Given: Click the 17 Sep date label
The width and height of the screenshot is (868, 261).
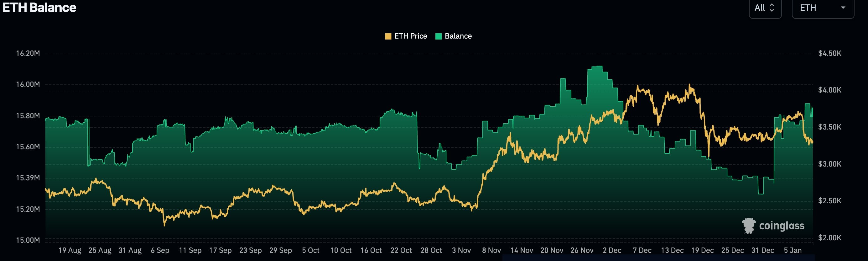Looking at the screenshot, I should [x=221, y=251].
